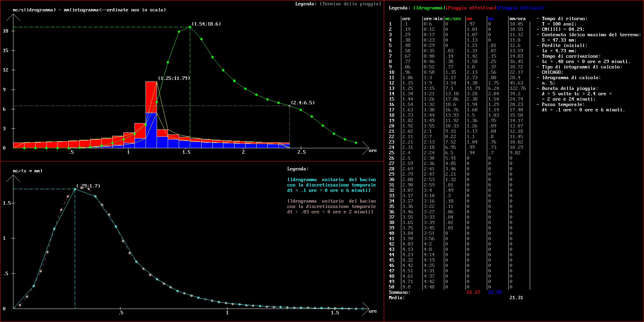Select the cyan unit hydrograph legend text
Viewport: 644px width, 322px height.
(331, 185)
